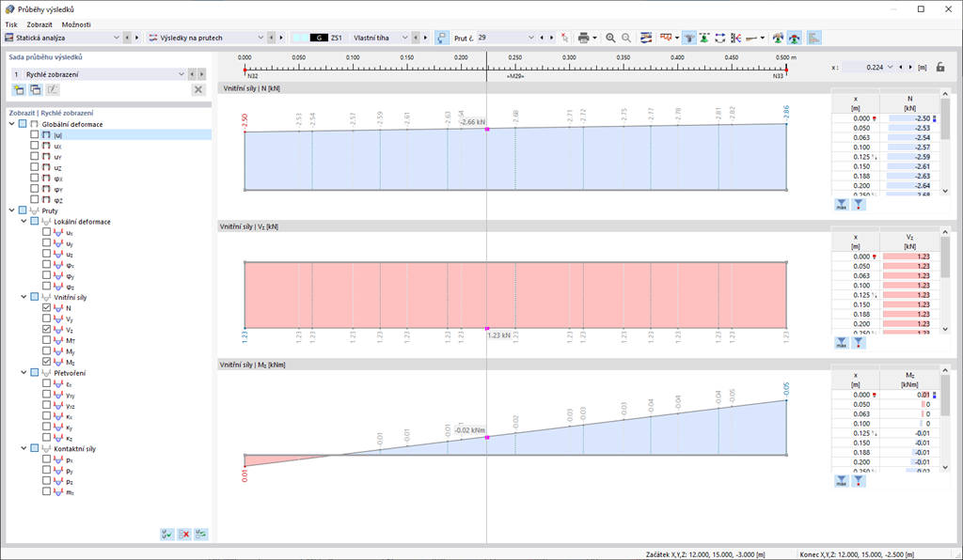The width and height of the screenshot is (963, 560).
Task: Click the printer icon
Action: (x=583, y=38)
